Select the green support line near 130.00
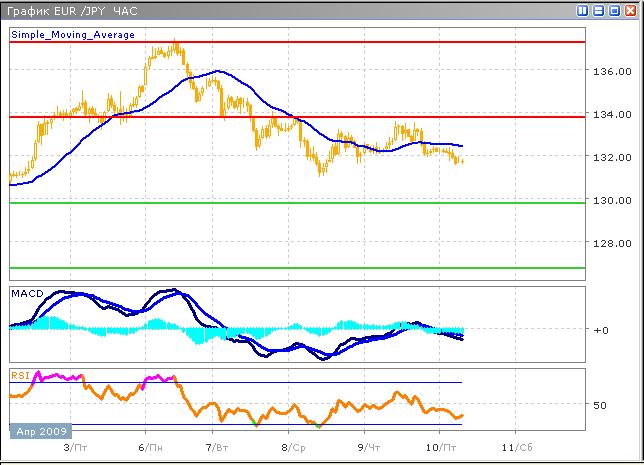The height and width of the screenshot is (465, 644). [297, 203]
